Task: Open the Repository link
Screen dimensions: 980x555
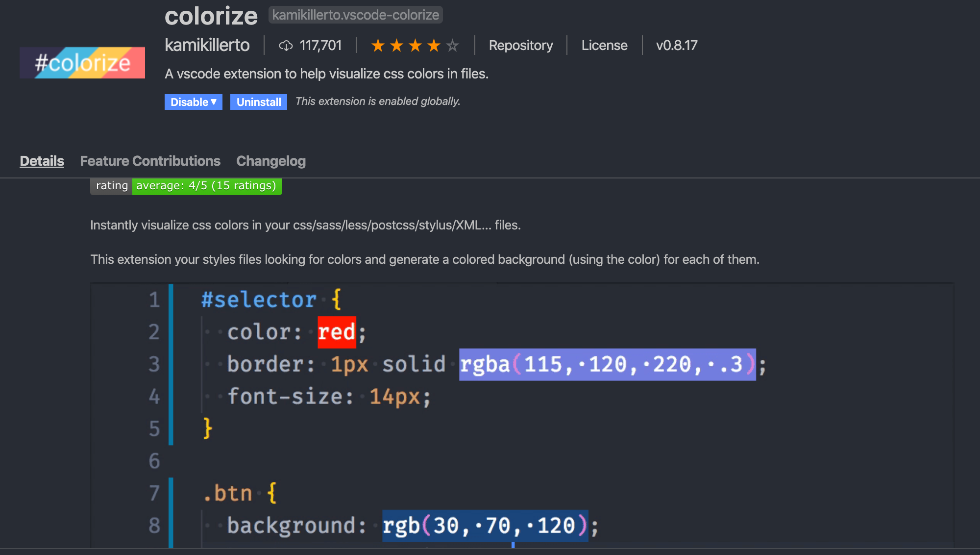Action: [520, 46]
